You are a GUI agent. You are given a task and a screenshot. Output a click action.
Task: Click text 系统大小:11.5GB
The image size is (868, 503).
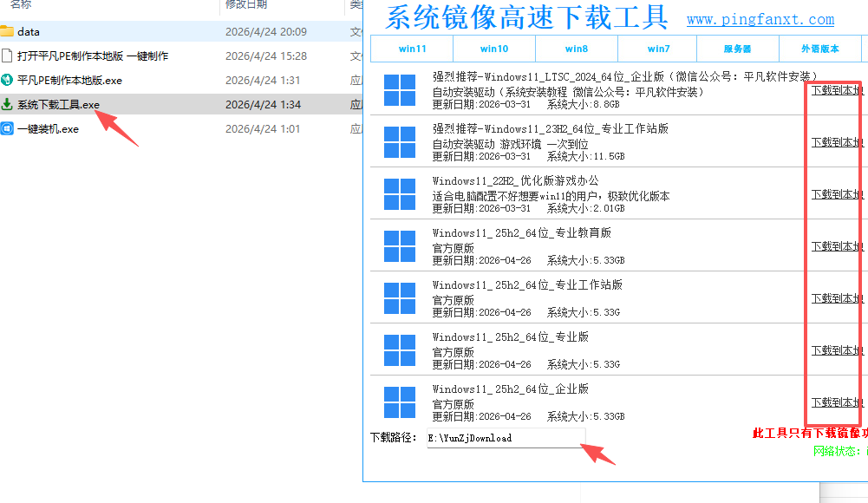(x=585, y=156)
